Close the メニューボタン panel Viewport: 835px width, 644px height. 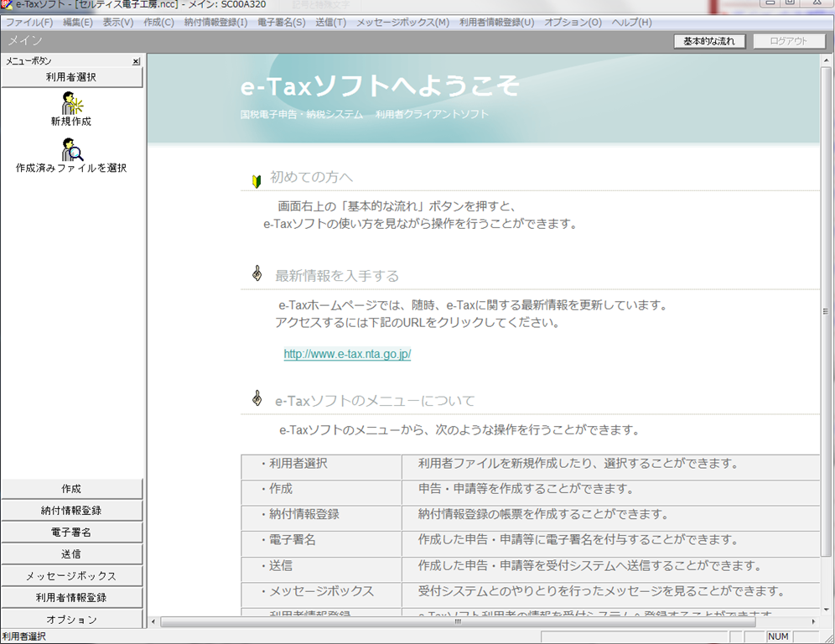[137, 61]
